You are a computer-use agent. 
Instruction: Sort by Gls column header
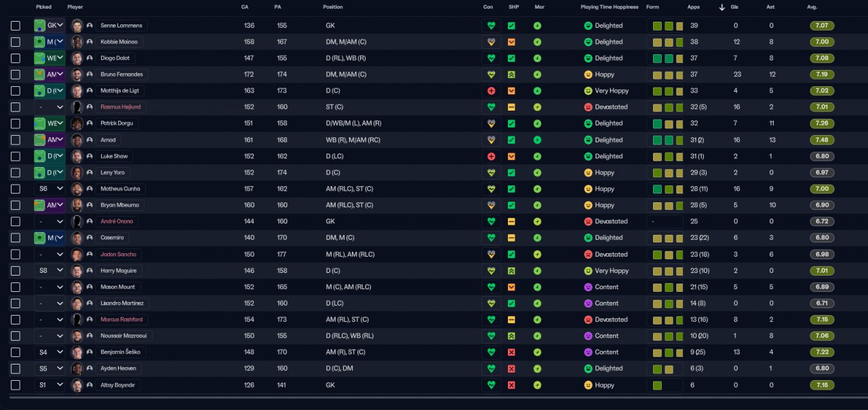[x=735, y=7]
